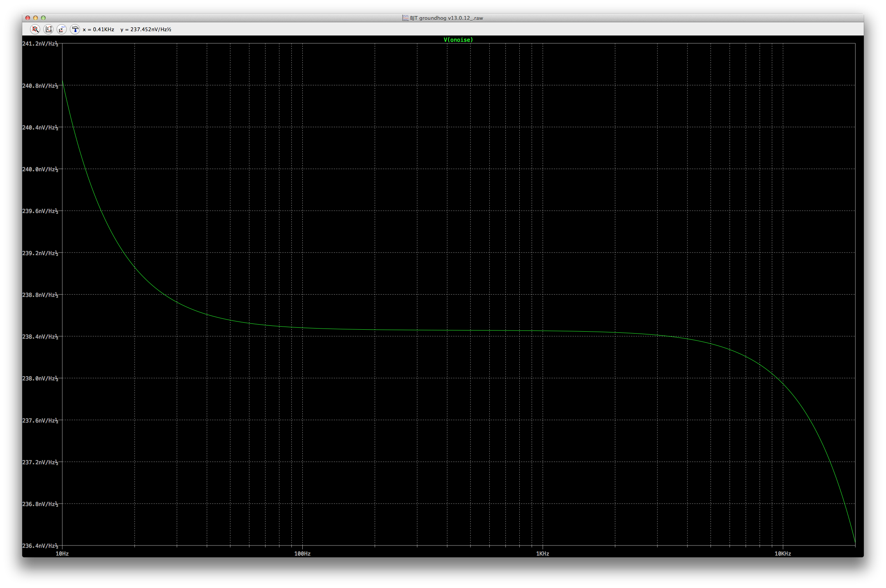Click the 237.6nV/Hz½ axis label
Image resolution: width=886 pixels, height=588 pixels.
(x=40, y=421)
